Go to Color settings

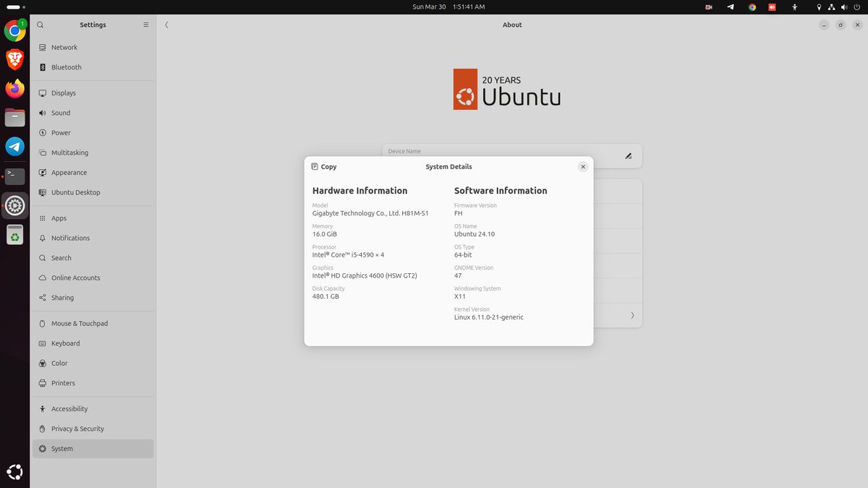93,364
